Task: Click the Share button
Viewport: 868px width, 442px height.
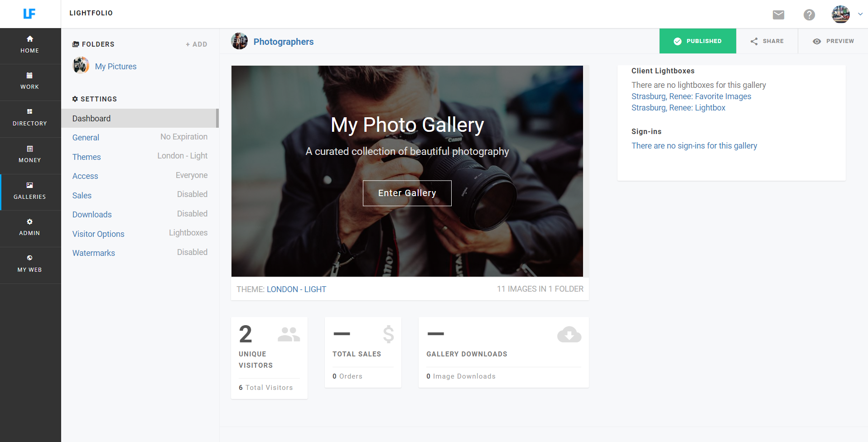Action: (x=767, y=41)
